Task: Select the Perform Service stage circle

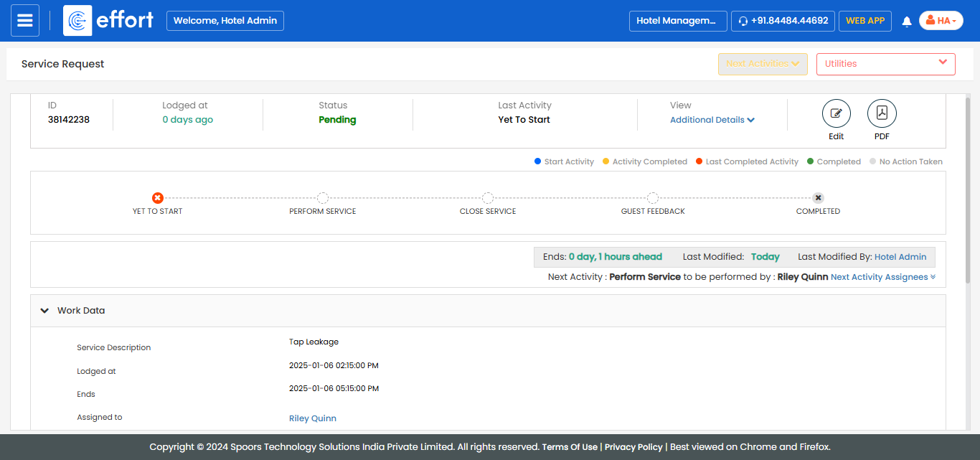Action: (x=323, y=198)
